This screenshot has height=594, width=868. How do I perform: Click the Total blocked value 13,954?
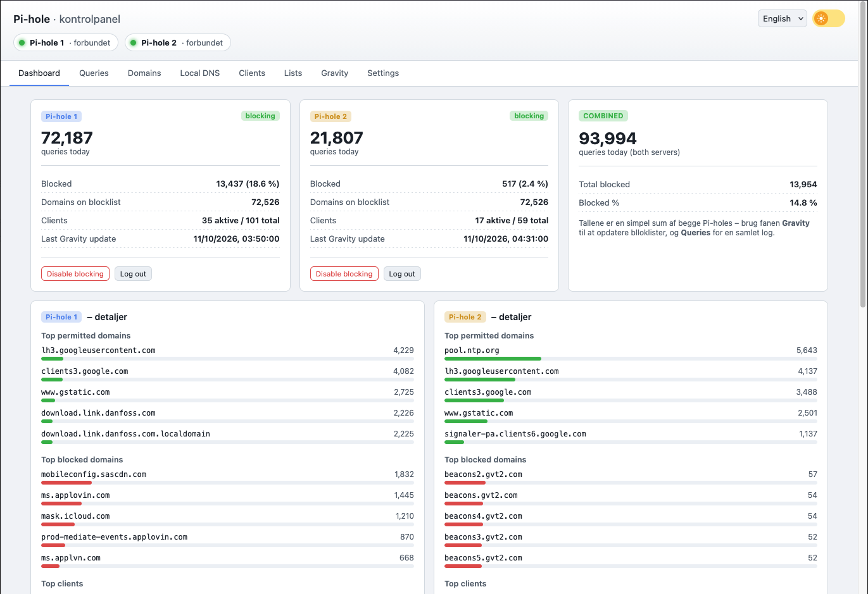[x=803, y=185]
